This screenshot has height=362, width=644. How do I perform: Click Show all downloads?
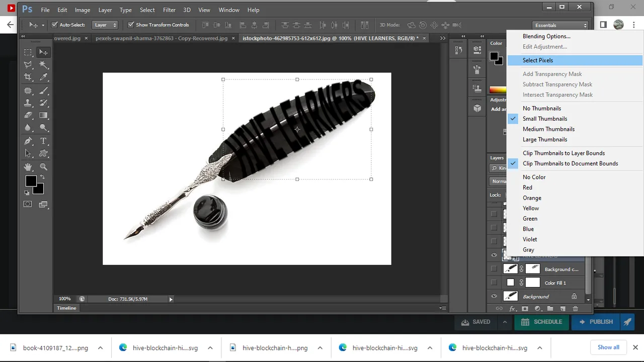[x=608, y=347]
